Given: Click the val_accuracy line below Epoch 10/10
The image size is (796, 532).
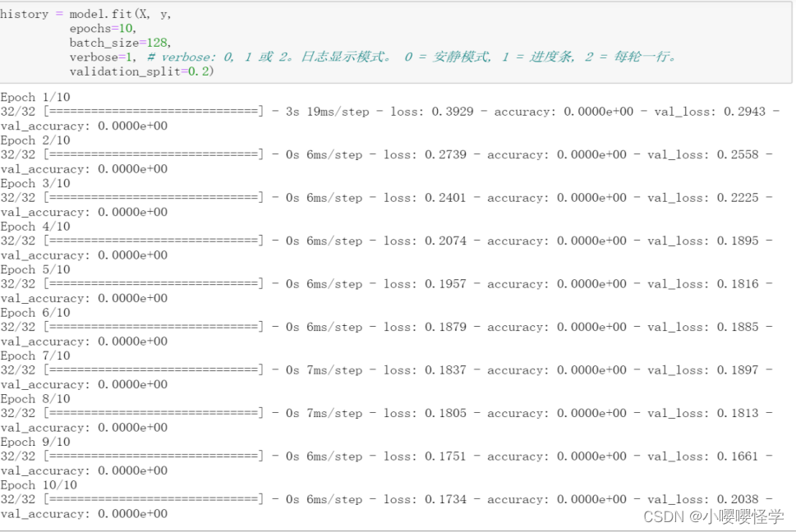Looking at the screenshot, I should pos(84,514).
